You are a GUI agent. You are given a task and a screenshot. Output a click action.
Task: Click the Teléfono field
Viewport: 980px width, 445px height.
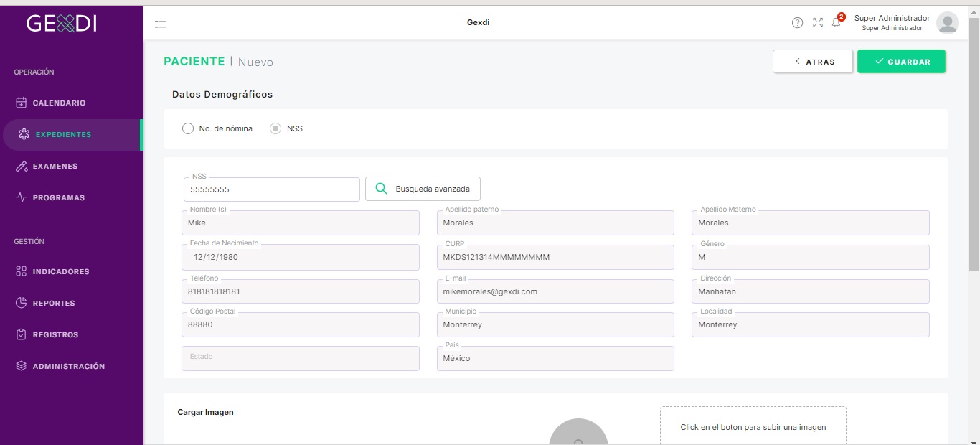click(x=301, y=291)
